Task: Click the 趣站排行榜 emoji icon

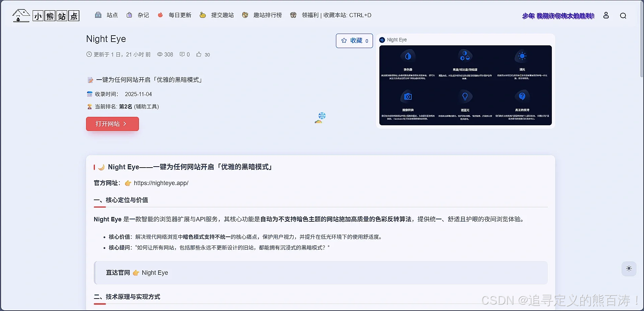Action: click(245, 15)
